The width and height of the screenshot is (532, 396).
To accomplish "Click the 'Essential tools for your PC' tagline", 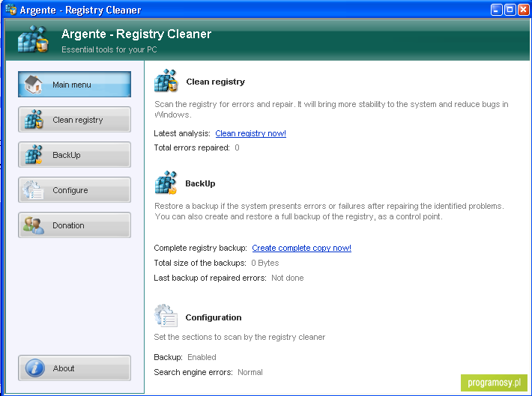I will [x=109, y=49].
